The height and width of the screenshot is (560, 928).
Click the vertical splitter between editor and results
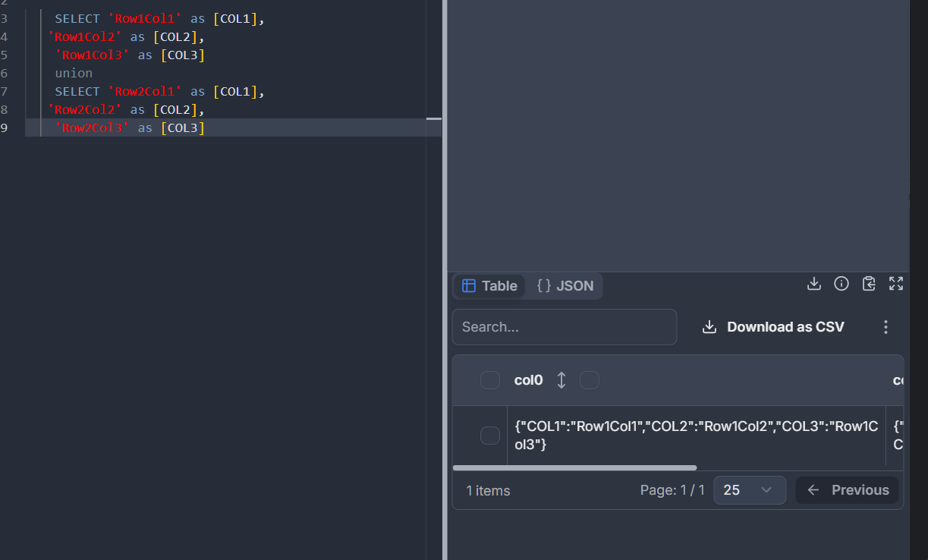point(445,280)
